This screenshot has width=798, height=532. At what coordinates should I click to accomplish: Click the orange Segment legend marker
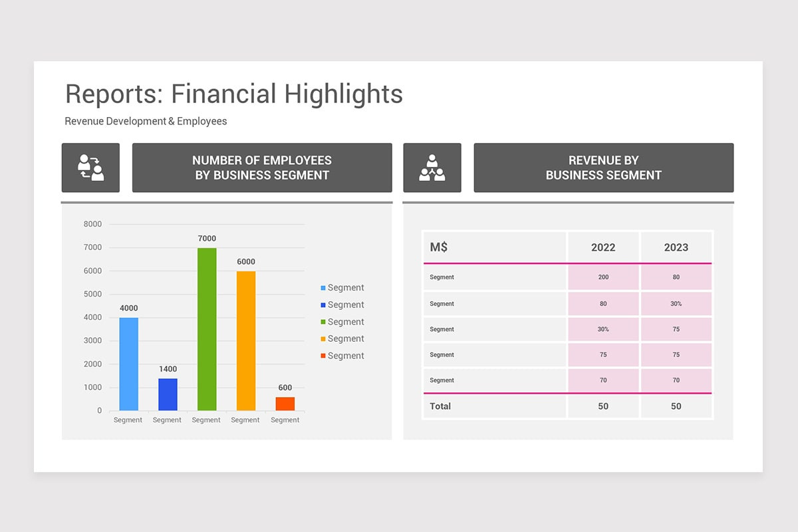pos(322,338)
